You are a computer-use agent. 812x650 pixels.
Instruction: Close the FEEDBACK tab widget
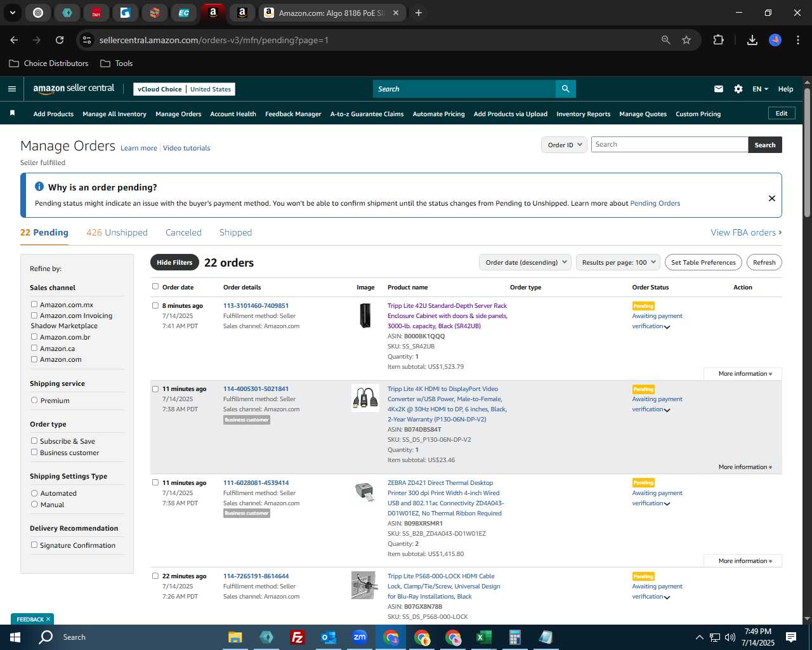point(48,619)
